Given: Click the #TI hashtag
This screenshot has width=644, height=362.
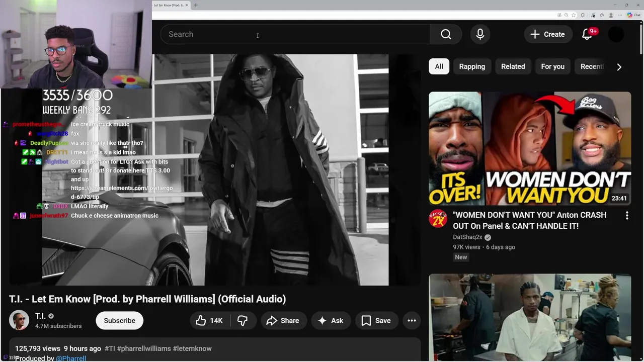Looking at the screenshot, I should pos(110,348).
